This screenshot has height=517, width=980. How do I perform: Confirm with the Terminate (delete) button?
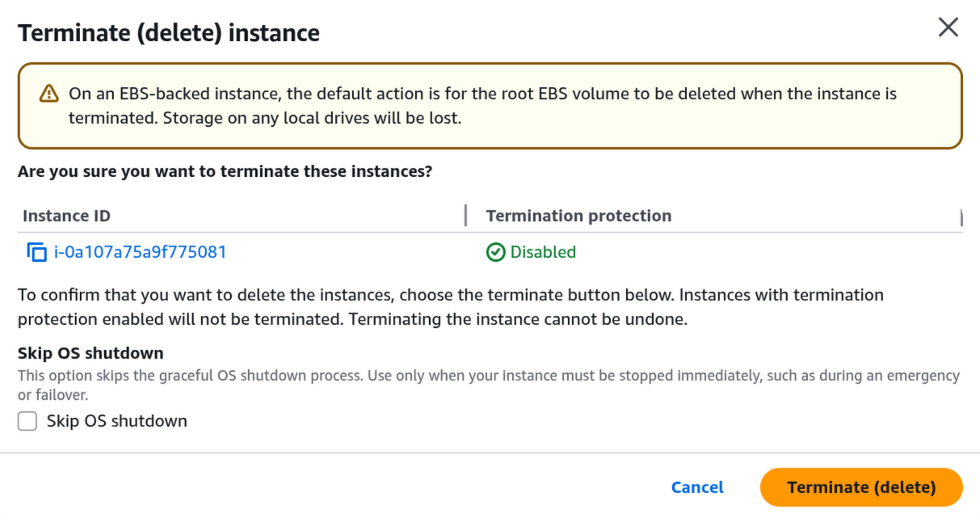pos(860,487)
